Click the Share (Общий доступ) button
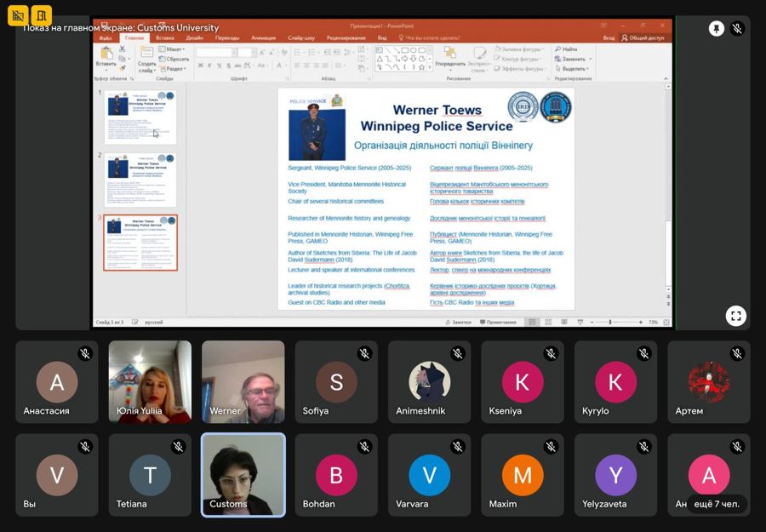Screen dimensions: 766x532 coord(643,37)
